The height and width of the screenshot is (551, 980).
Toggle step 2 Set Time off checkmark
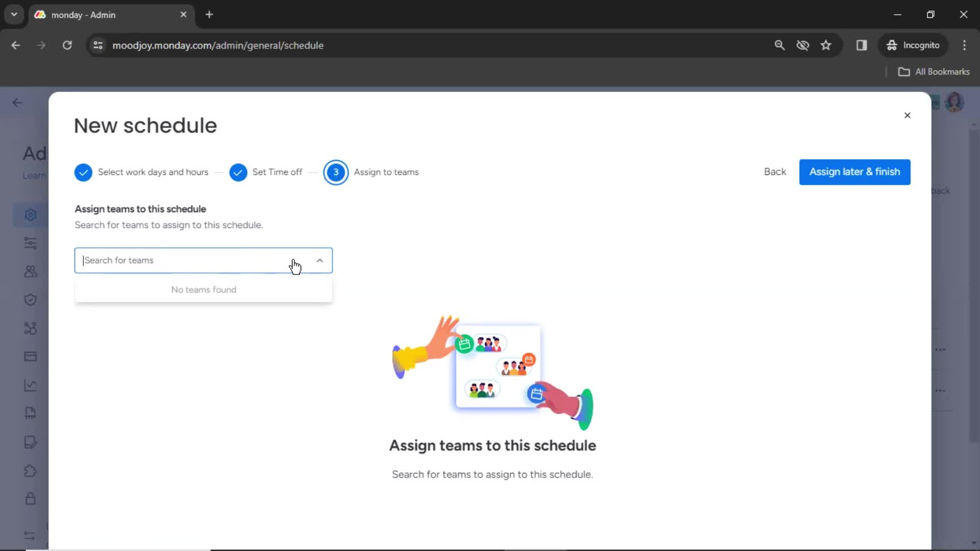click(x=238, y=171)
